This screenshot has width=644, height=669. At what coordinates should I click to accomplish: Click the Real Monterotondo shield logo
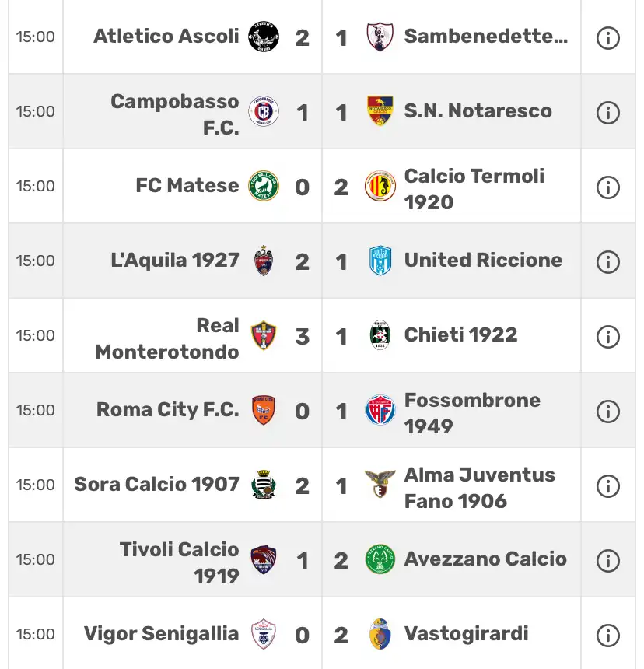point(264,335)
